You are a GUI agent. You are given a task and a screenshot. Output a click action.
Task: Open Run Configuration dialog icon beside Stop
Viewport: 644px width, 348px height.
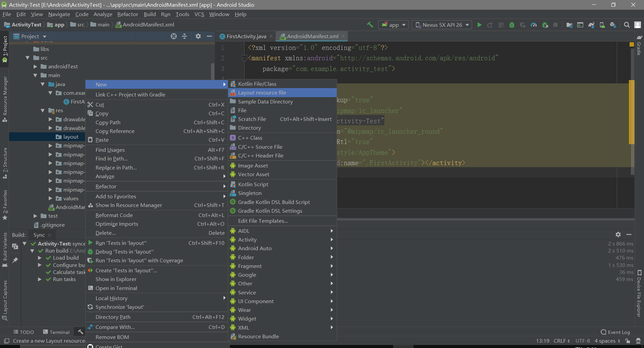coord(580,25)
